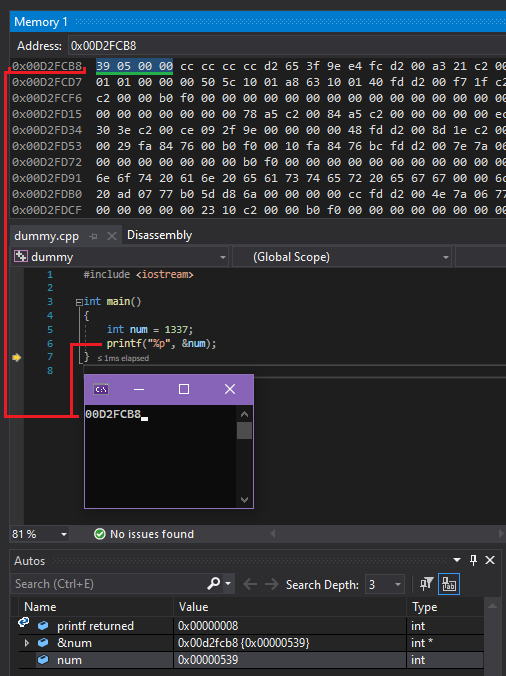Open the Autos search magnifier dropdown
The width and height of the screenshot is (506, 676).
point(228,584)
